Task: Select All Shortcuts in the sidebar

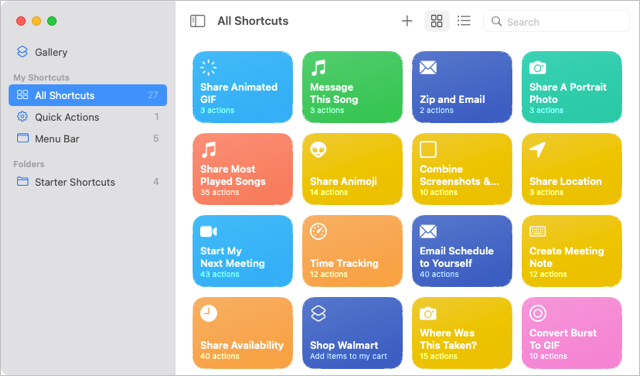Action: tap(87, 95)
